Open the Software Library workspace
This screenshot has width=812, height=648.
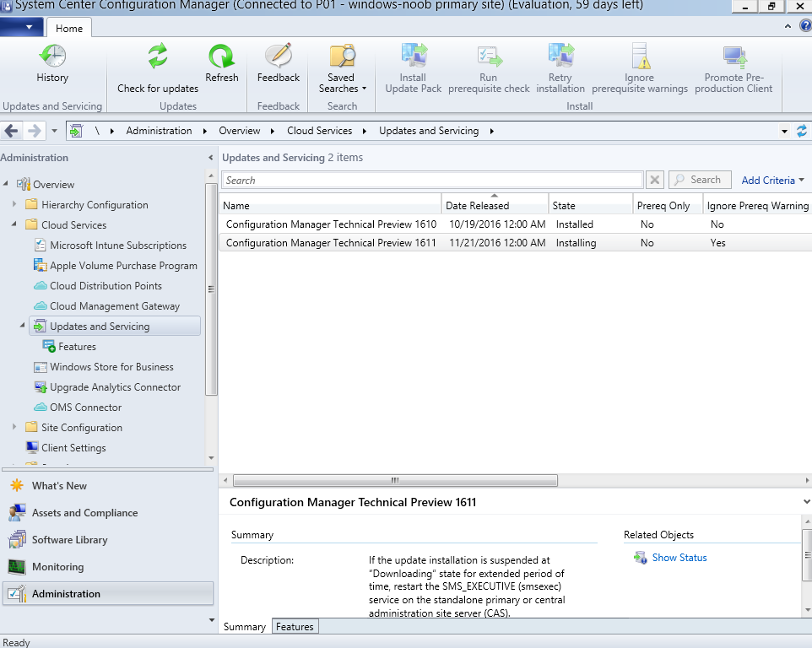point(69,539)
